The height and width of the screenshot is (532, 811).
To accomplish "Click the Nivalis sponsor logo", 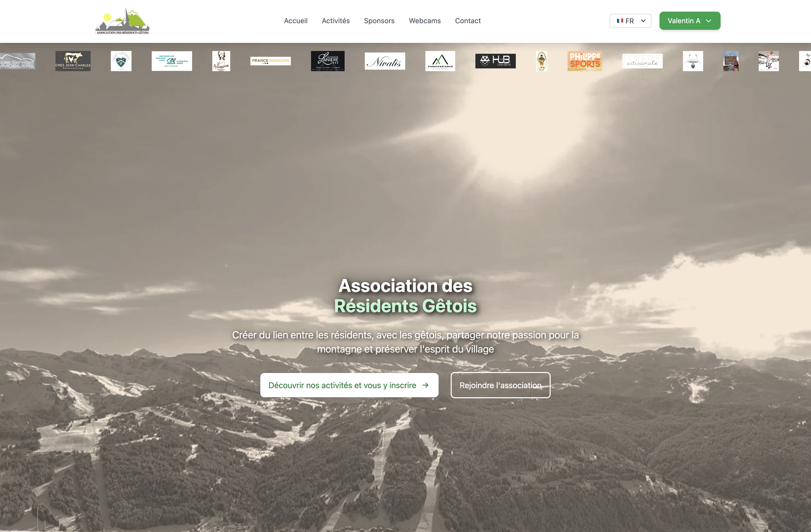I will click(x=385, y=61).
